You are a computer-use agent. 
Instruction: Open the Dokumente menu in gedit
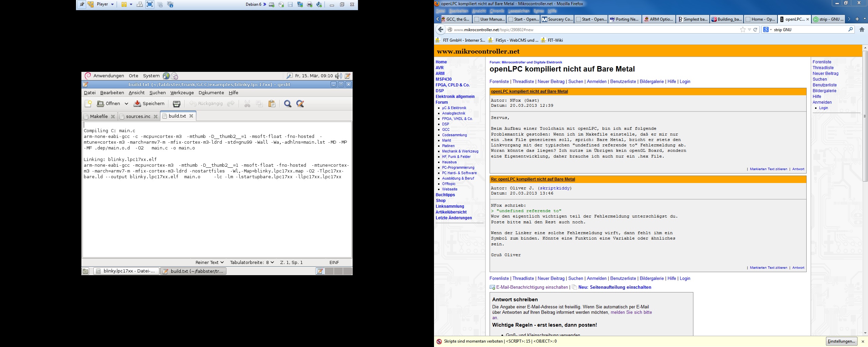[x=211, y=93]
